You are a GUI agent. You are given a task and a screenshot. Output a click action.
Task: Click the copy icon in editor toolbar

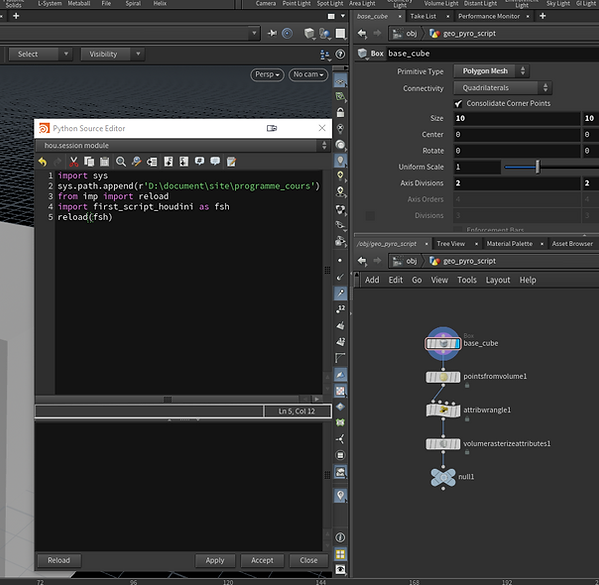tap(89, 162)
